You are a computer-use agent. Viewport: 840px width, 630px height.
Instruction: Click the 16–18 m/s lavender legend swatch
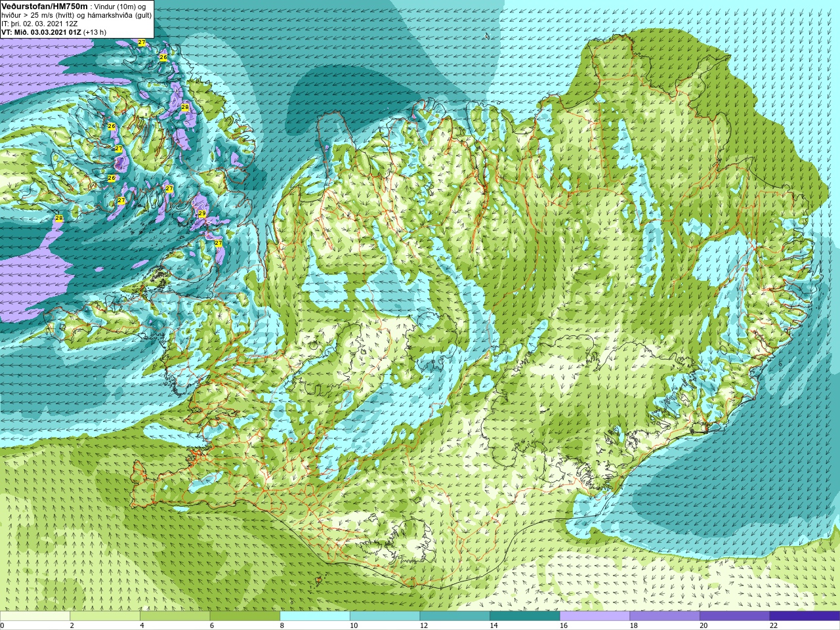(595, 616)
